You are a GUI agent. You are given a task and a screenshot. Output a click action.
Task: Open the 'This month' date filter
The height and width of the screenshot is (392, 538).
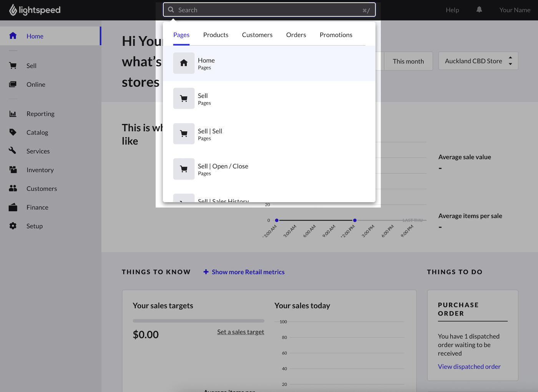[x=408, y=61]
